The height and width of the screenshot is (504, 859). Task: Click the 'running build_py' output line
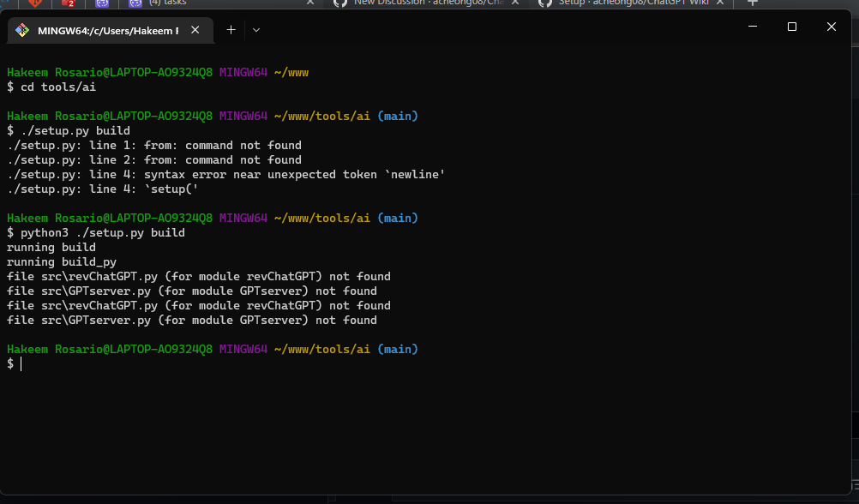62,262
